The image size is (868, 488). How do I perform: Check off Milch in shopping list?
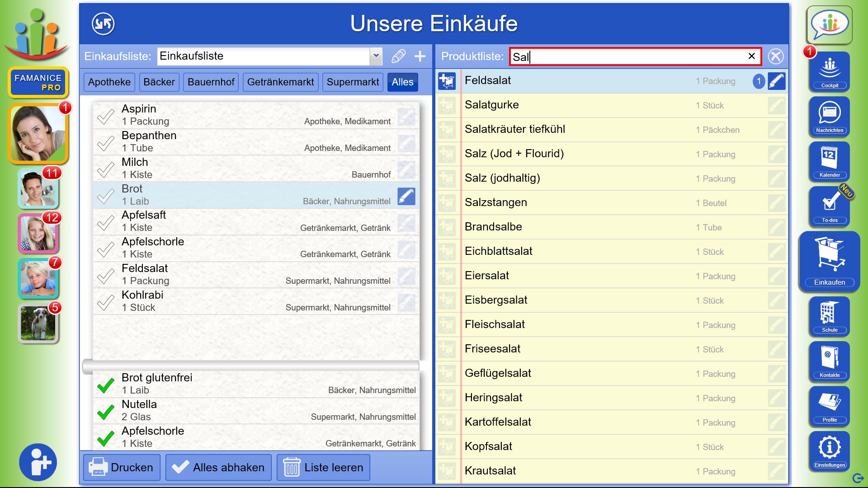click(106, 169)
